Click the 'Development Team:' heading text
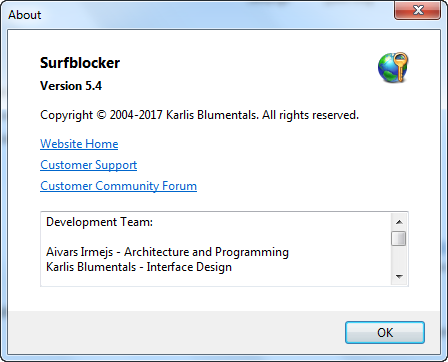The width and height of the screenshot is (448, 362). coord(99,222)
